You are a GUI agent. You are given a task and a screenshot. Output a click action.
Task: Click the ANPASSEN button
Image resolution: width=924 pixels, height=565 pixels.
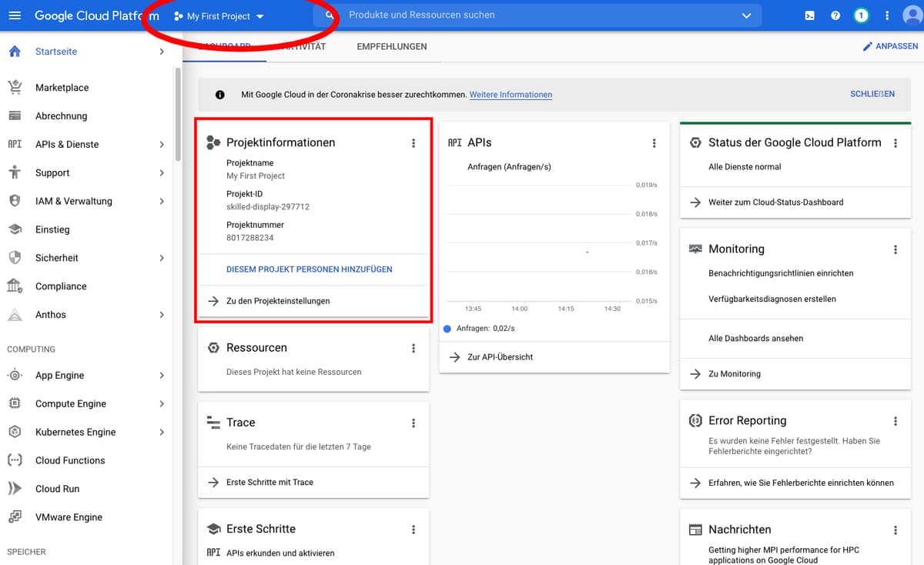(x=890, y=46)
